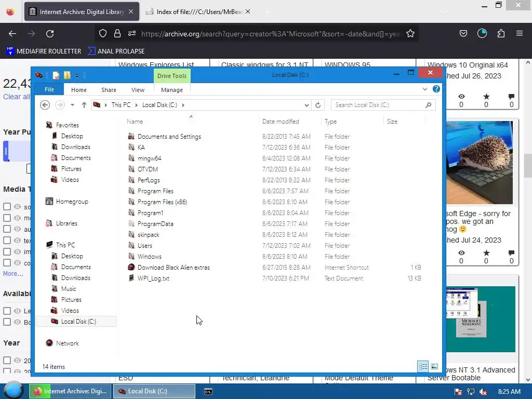Viewport: 532px width, 399px height.
Task: Click the Windows Start orb
Action: [x=14, y=391]
